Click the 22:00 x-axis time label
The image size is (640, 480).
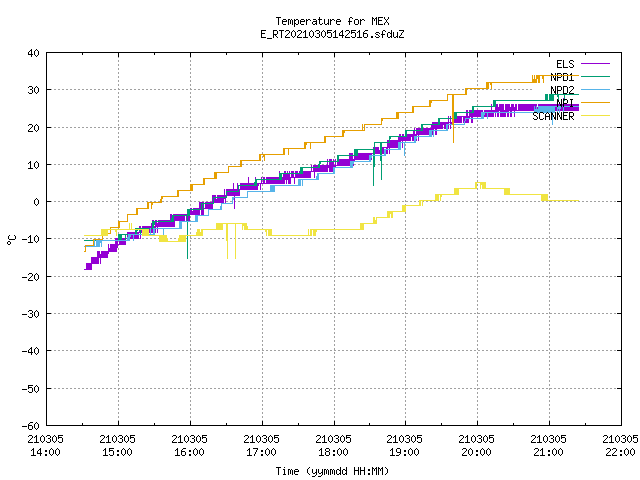pyautogui.click(x=620, y=452)
